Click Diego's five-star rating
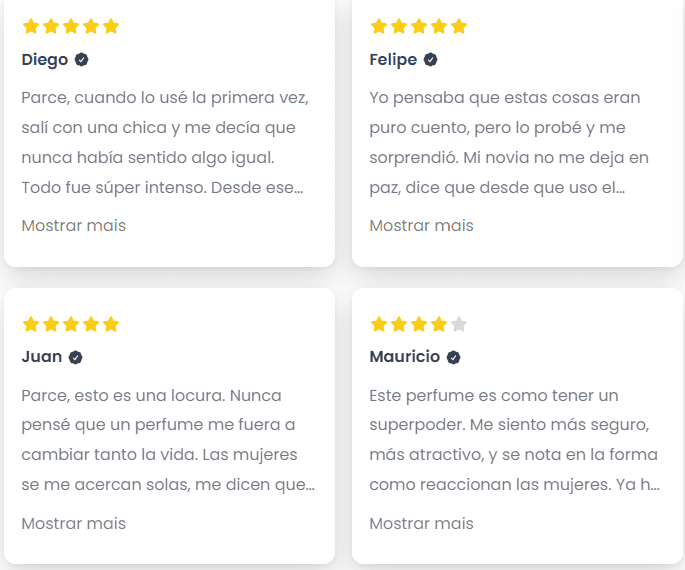Viewport: 685px width, 570px height. (70, 26)
